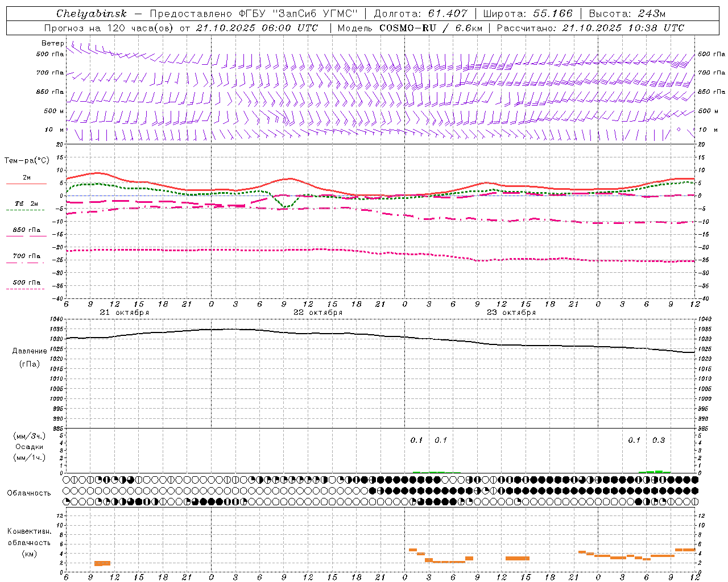The image size is (728, 582).
Task: Click the '700 гПа' temperature legend entry with dash-dot line
Action: click(x=27, y=256)
